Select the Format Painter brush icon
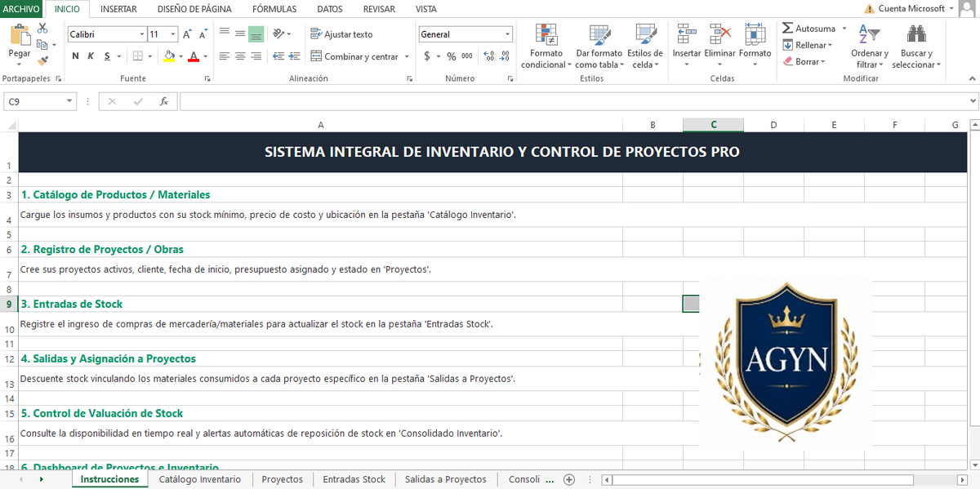Image resolution: width=980 pixels, height=489 pixels. point(42,60)
